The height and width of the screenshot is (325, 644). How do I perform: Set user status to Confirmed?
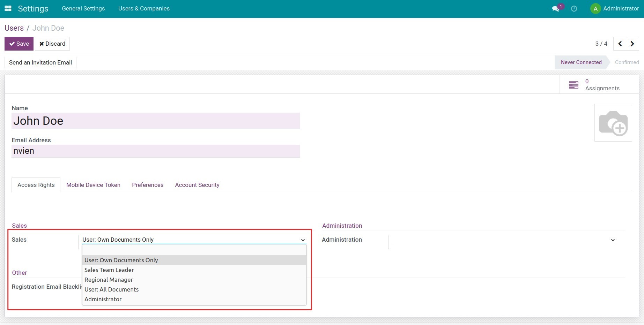[x=627, y=62]
